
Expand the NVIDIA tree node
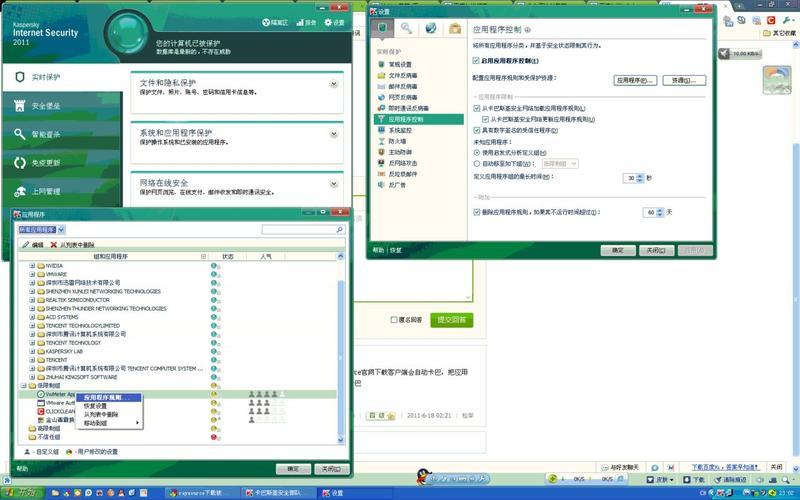click(32, 266)
